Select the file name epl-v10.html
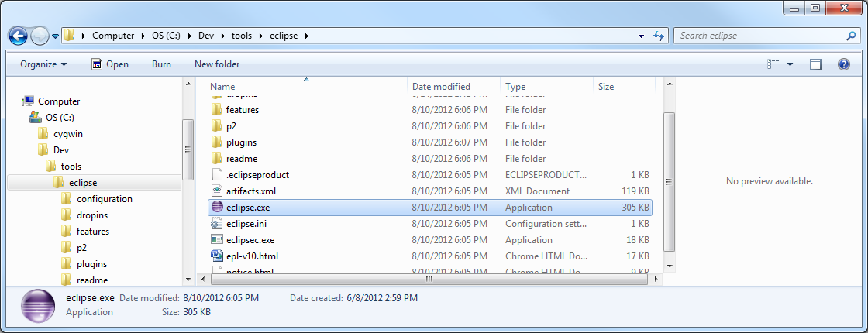This screenshot has height=333, width=868. coord(252,256)
